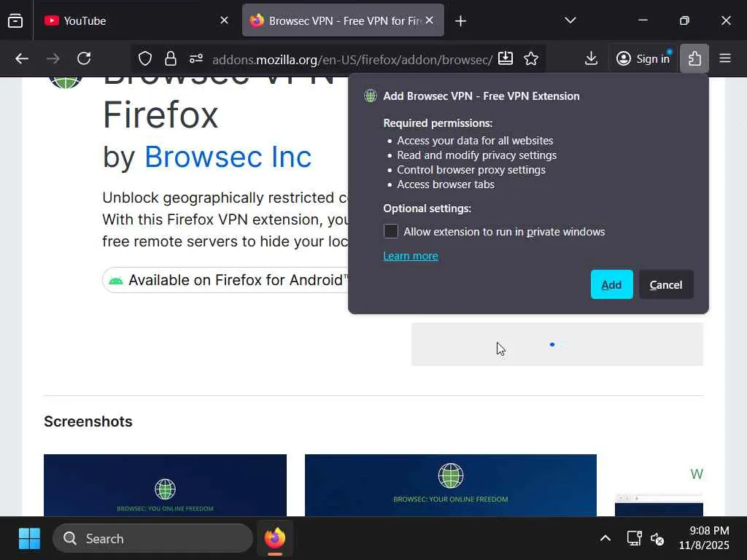
Task: Click 'Read and modify privacy settings' text
Action: click(477, 155)
